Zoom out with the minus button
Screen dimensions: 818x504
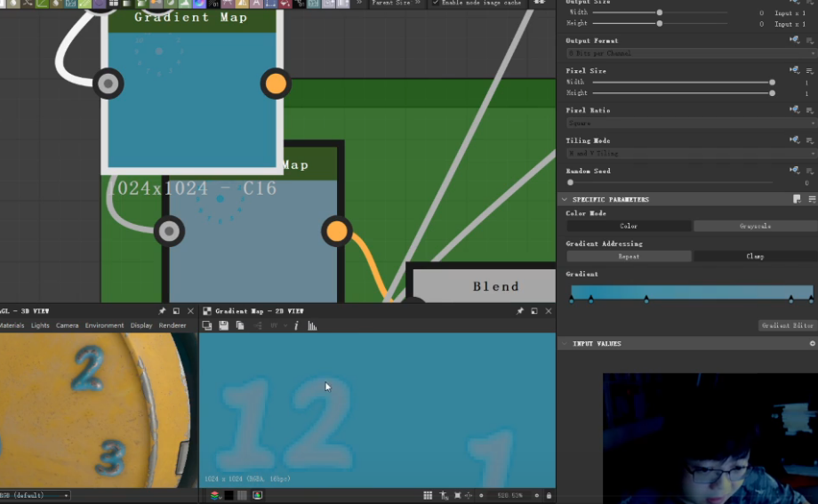click(x=481, y=496)
